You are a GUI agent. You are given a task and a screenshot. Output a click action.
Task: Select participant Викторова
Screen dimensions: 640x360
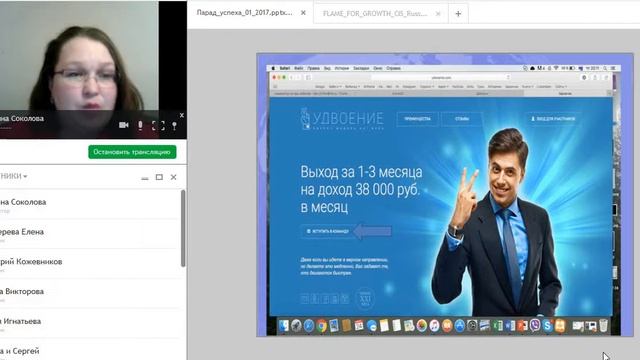point(90,293)
